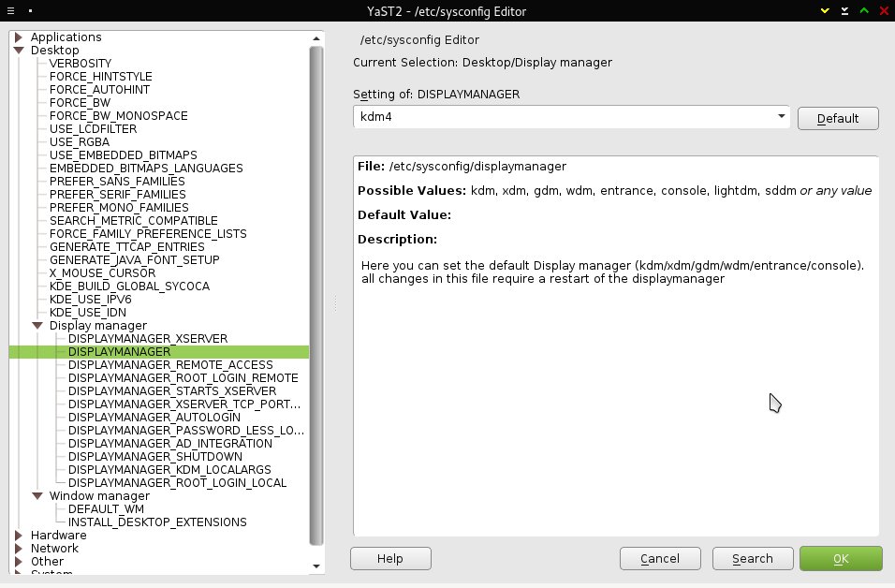Click the Search button
The height and width of the screenshot is (588, 895).
[753, 558]
